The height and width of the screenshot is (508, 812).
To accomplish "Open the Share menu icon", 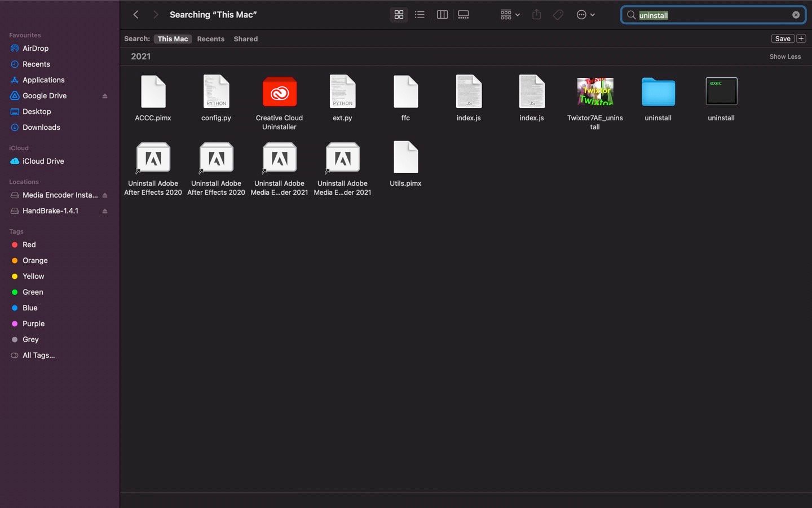I will coord(536,14).
